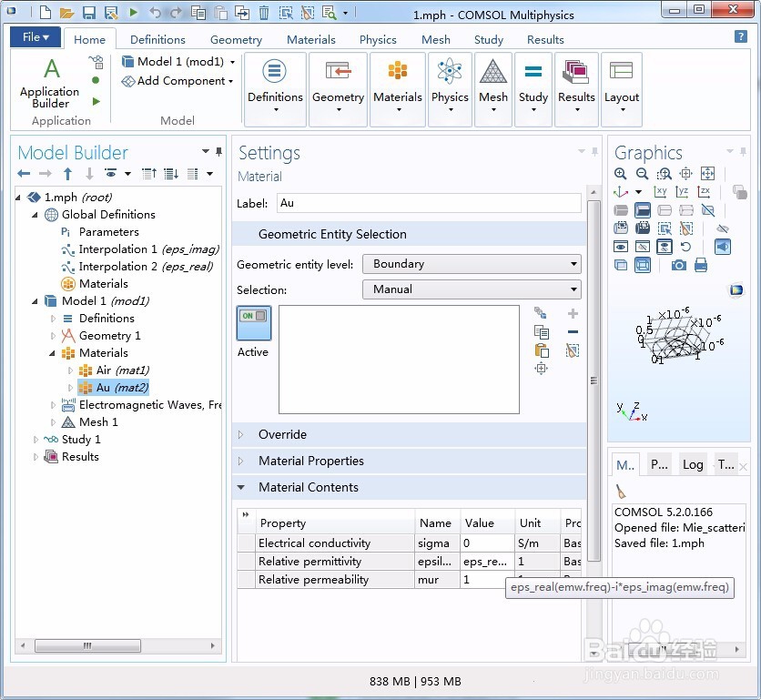Collapse the Material Contents section
The image size is (761, 700).
click(x=240, y=487)
